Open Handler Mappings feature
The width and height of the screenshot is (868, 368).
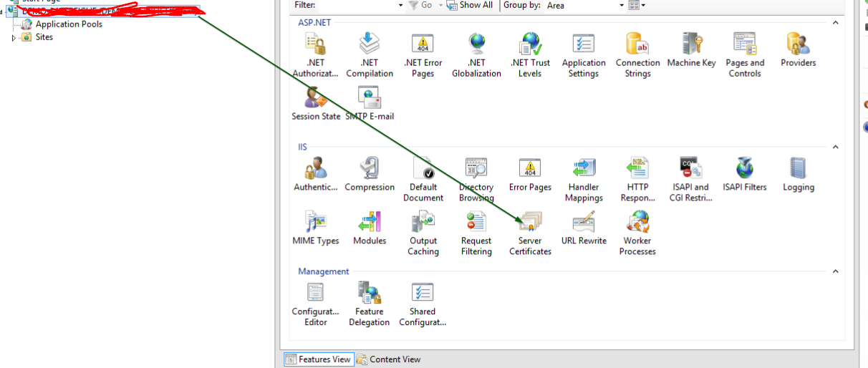pyautogui.click(x=584, y=180)
